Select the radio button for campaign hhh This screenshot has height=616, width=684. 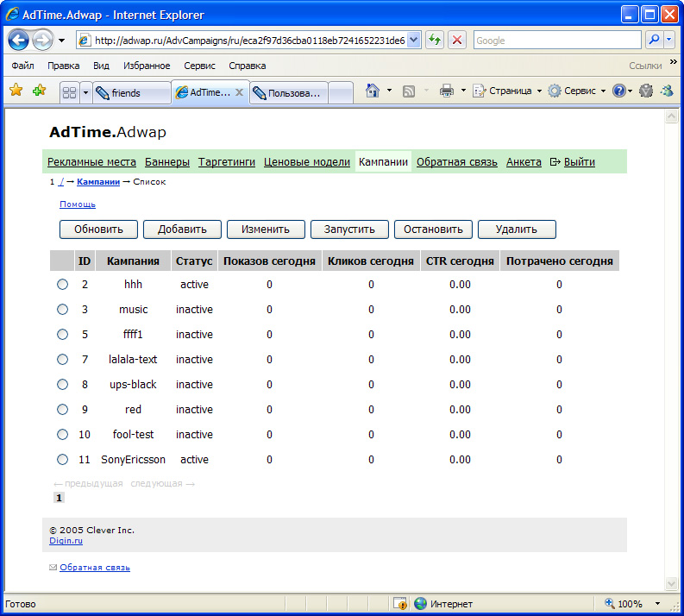pyautogui.click(x=62, y=285)
